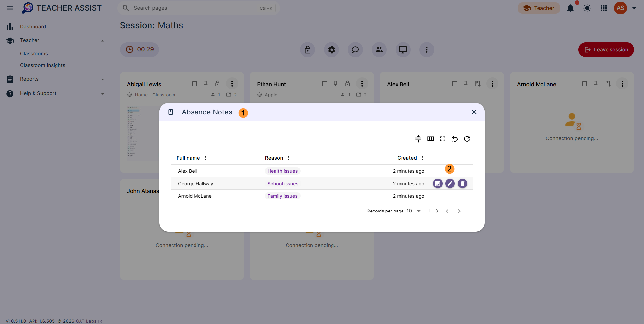The width and height of the screenshot is (644, 324).
Task: Open the hamburger navigation menu
Action: (x=10, y=8)
